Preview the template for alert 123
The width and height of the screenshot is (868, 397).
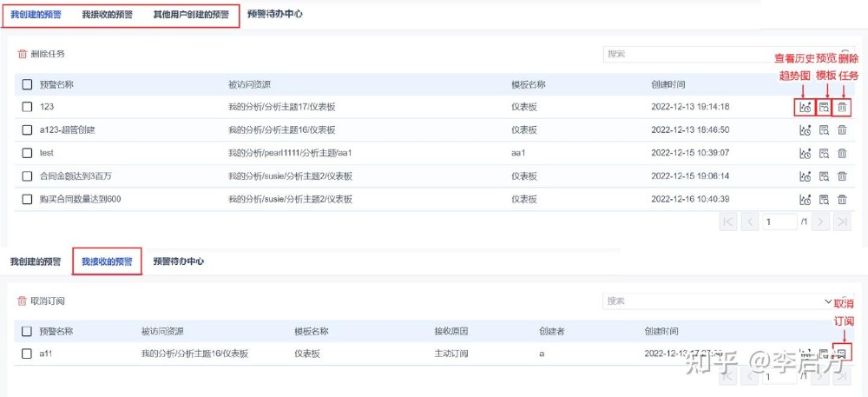(824, 107)
